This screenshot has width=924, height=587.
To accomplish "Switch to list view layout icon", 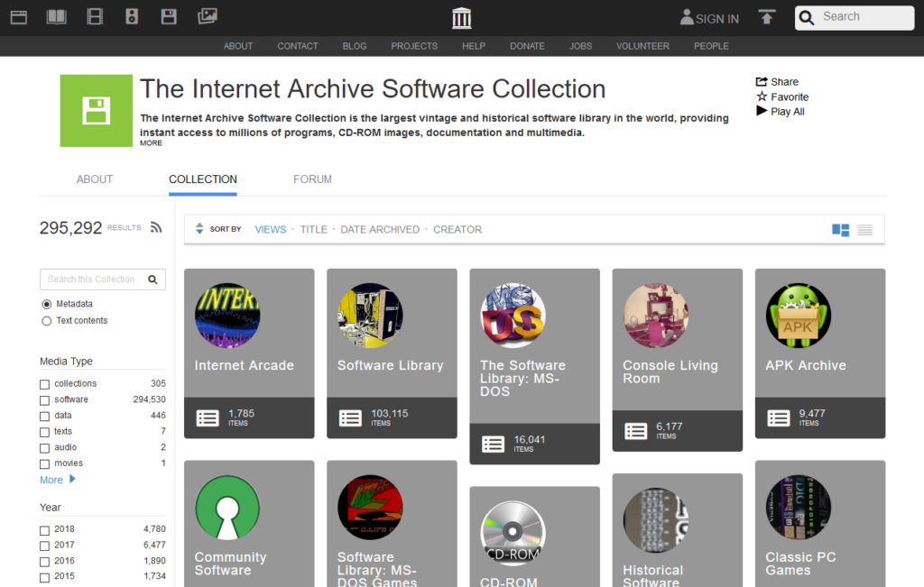I will point(864,230).
